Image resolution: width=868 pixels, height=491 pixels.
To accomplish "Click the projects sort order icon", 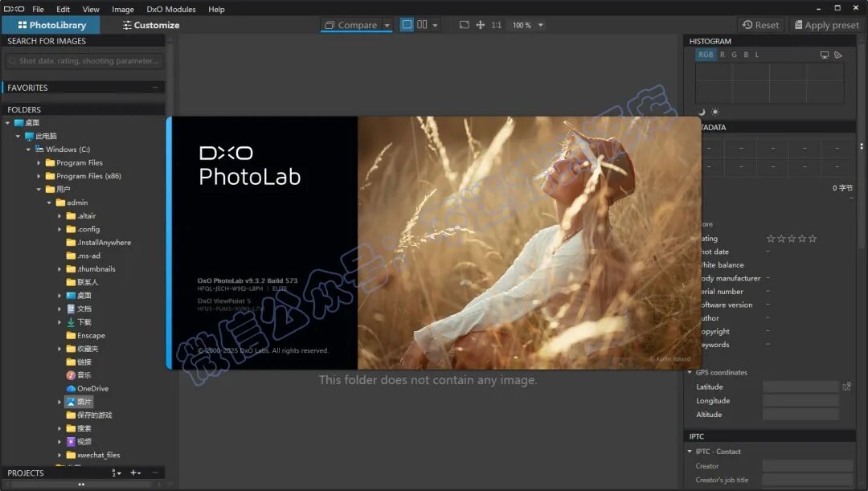I will (x=117, y=473).
